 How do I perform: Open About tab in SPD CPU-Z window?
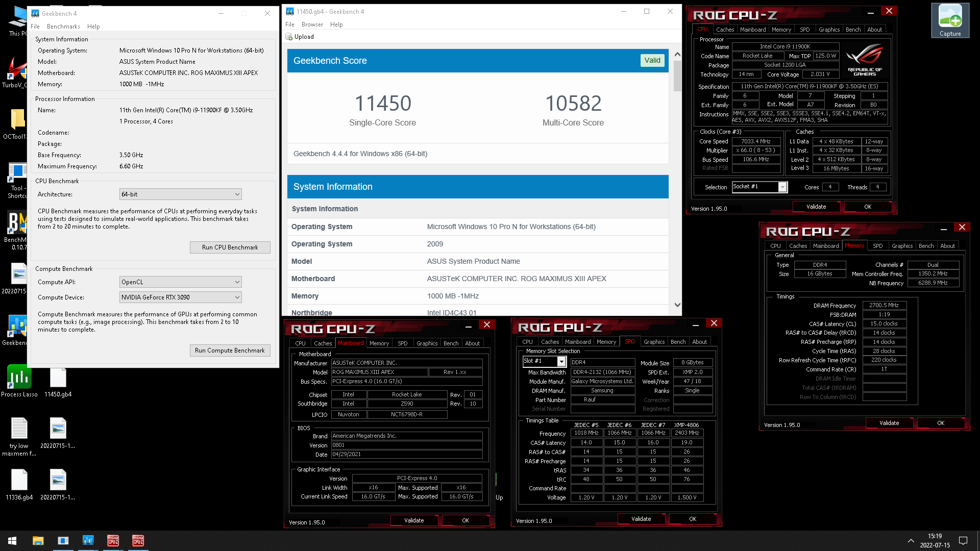(x=699, y=342)
